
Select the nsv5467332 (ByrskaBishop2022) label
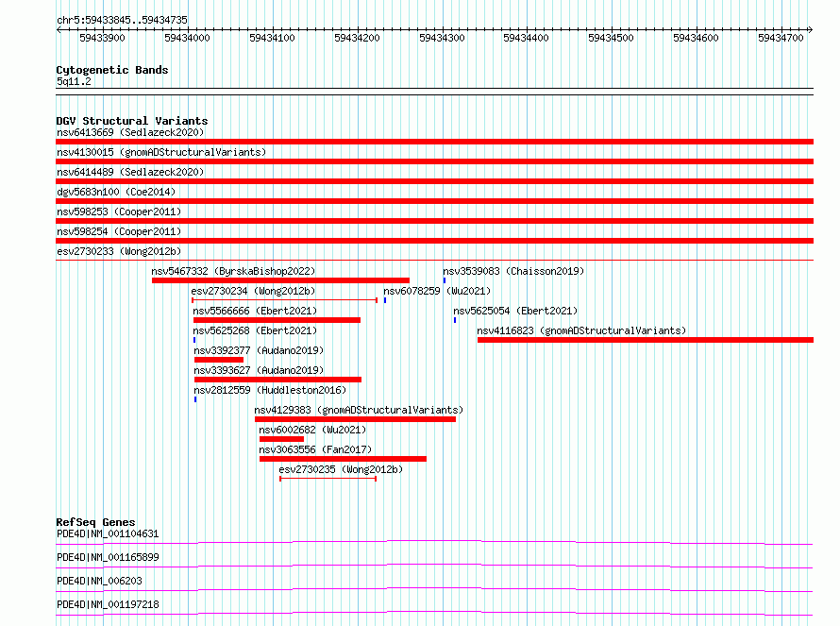coord(233,271)
